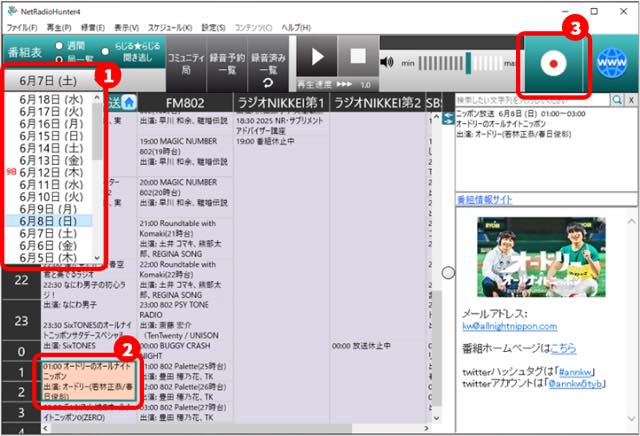640x436 pixels.
Task: Choose 6月6日 (金) from the date list
Action: [x=48, y=245]
